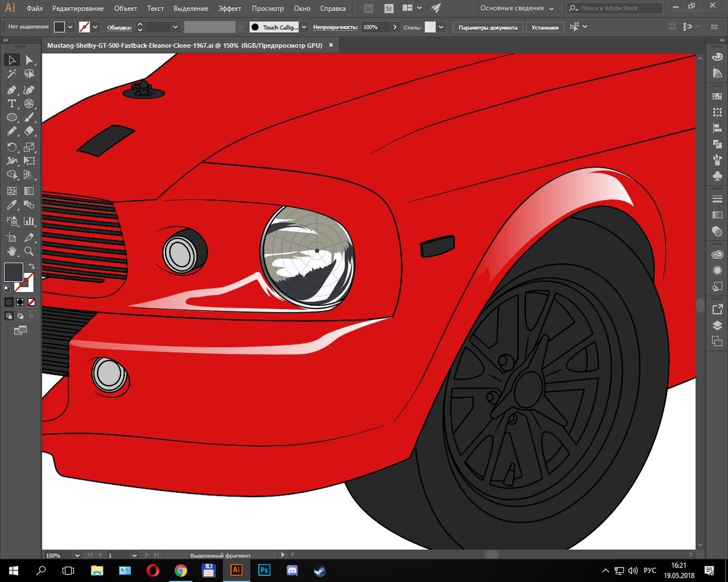Expand the Touch Calligraphic brush dropdown

pos(304,27)
